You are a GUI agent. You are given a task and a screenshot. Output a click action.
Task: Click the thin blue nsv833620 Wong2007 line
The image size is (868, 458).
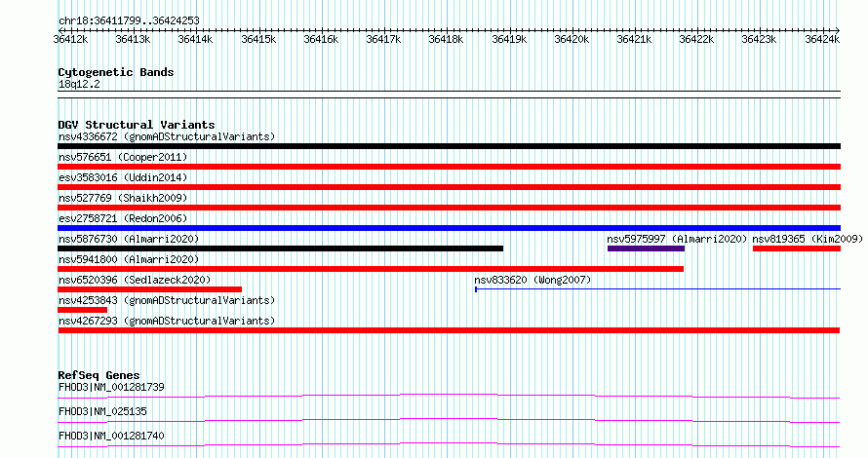coord(657,289)
